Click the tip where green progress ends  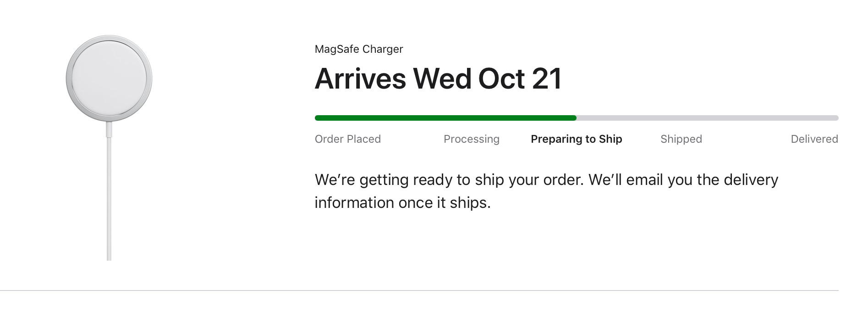[x=574, y=118]
